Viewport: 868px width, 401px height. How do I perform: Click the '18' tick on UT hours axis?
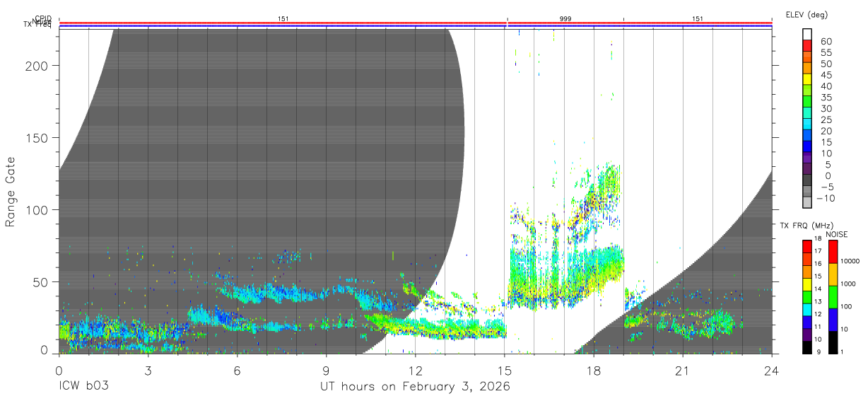point(593,371)
